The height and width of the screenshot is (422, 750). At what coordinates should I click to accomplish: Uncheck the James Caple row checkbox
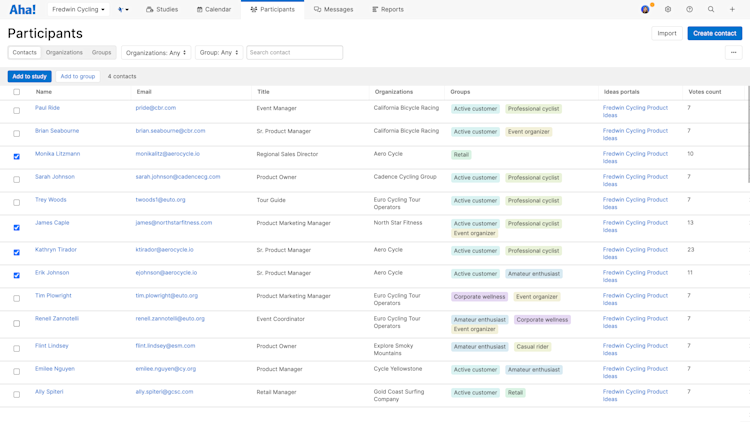pos(17,227)
